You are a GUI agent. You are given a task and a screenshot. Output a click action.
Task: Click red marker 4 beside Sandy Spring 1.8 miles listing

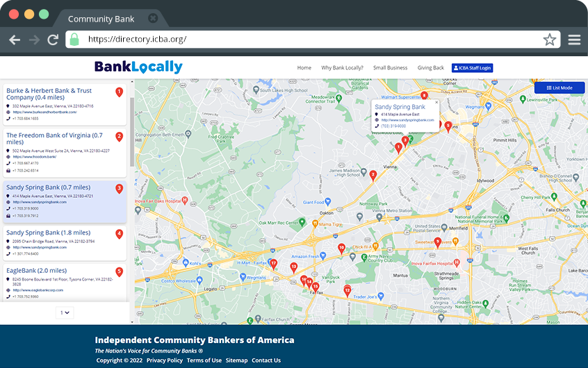pyautogui.click(x=120, y=234)
